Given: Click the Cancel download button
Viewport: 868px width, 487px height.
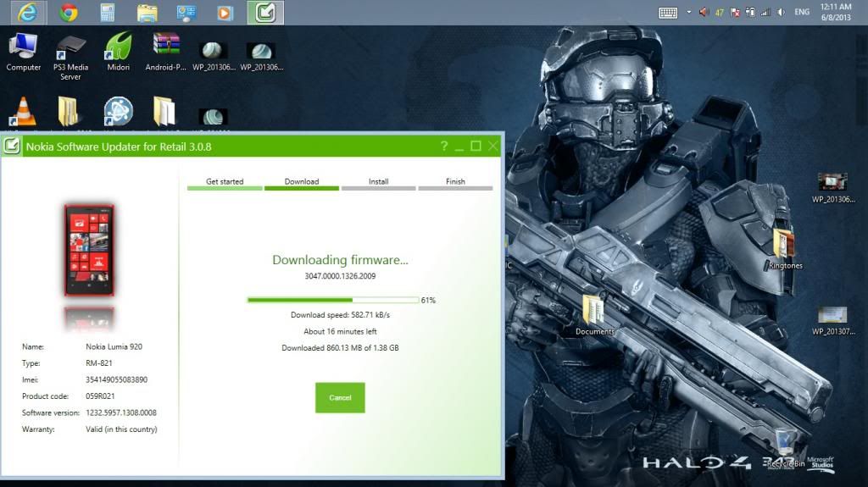Looking at the screenshot, I should point(340,397).
